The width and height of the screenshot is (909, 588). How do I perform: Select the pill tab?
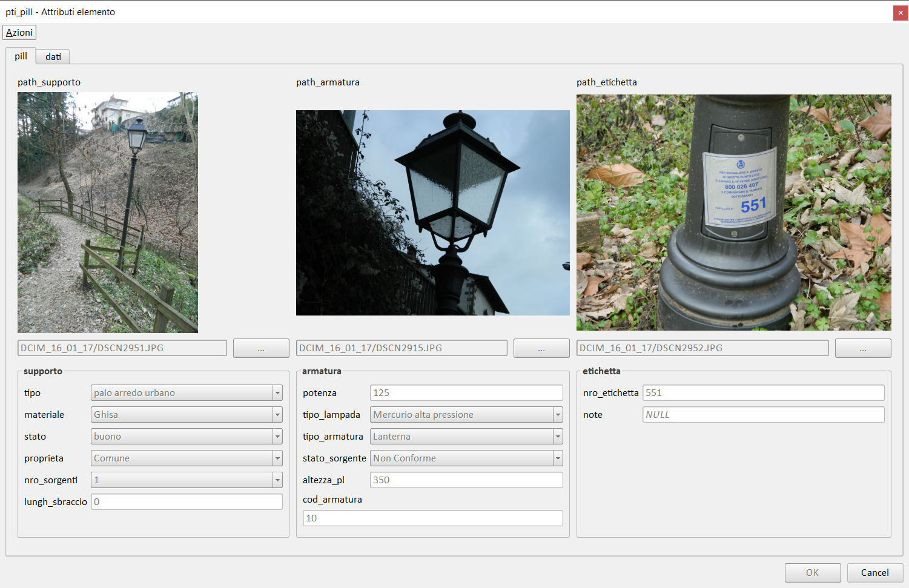(21, 56)
